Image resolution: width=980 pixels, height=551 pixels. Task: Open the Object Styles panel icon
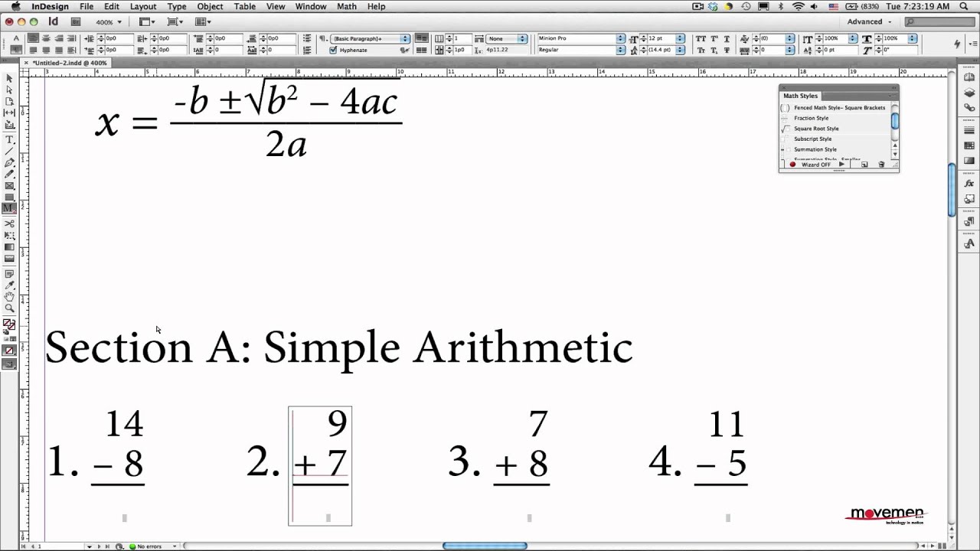click(x=969, y=199)
